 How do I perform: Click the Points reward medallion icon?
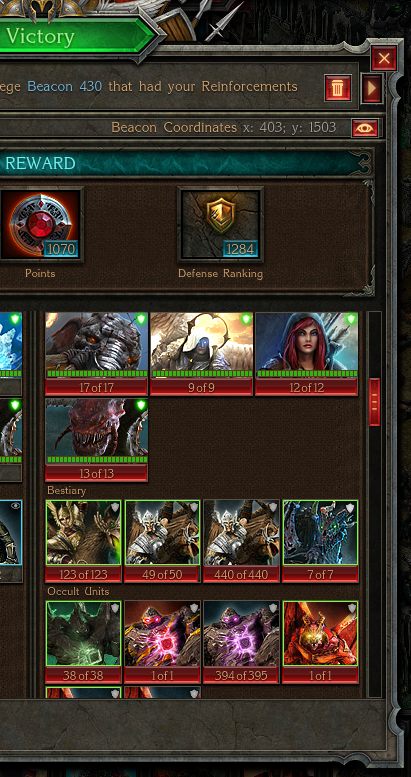point(40,224)
